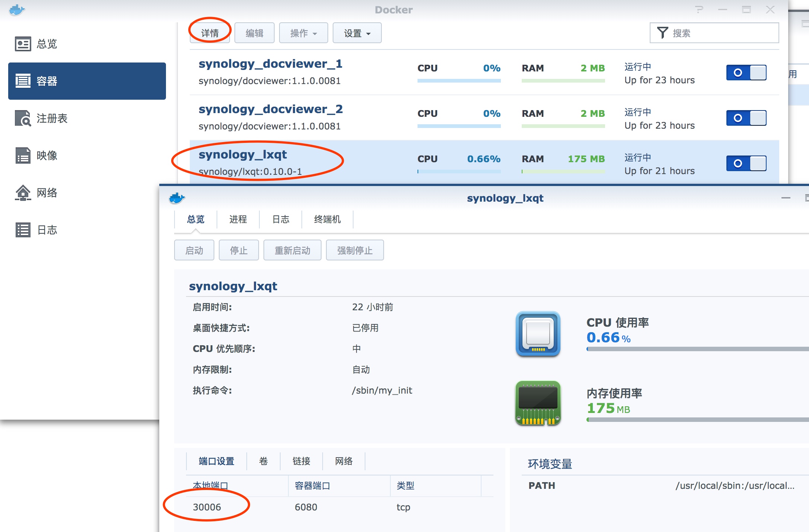Click the memory RAM module icon
Image resolution: width=809 pixels, height=532 pixels.
coord(538,403)
